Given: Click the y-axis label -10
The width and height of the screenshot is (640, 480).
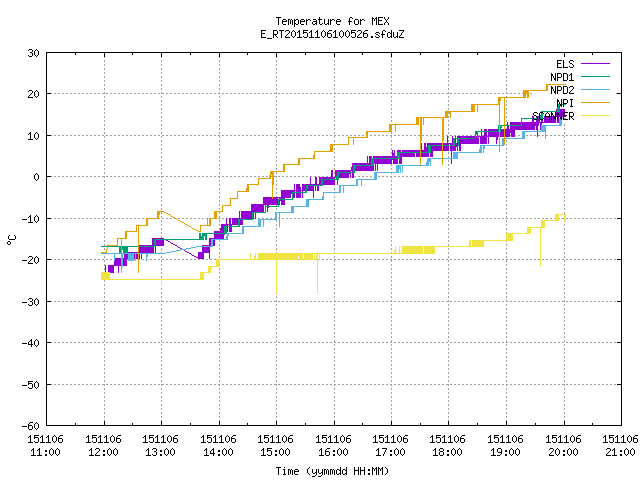Looking at the screenshot, I should [x=31, y=219].
